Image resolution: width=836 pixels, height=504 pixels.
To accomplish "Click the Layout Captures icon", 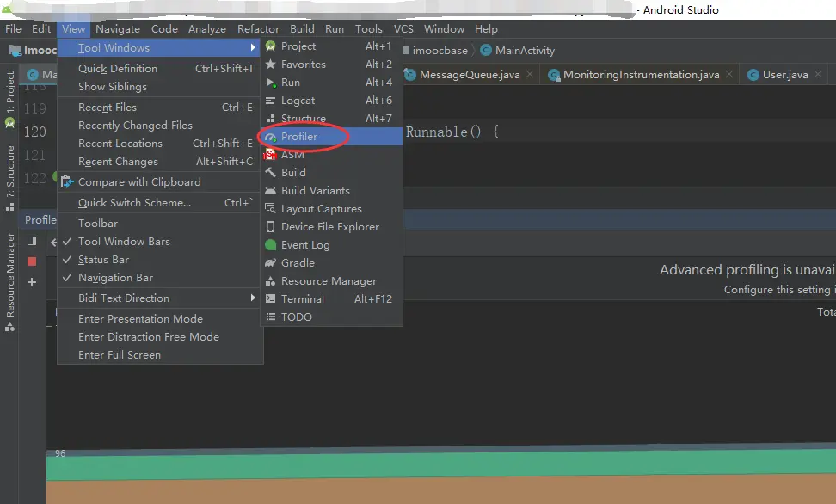I will click(270, 208).
